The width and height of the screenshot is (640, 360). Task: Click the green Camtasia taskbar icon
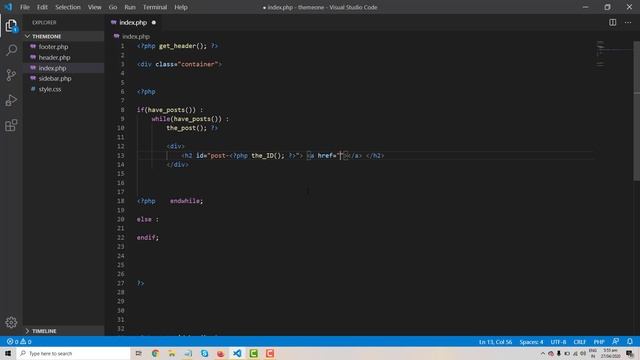253,353
